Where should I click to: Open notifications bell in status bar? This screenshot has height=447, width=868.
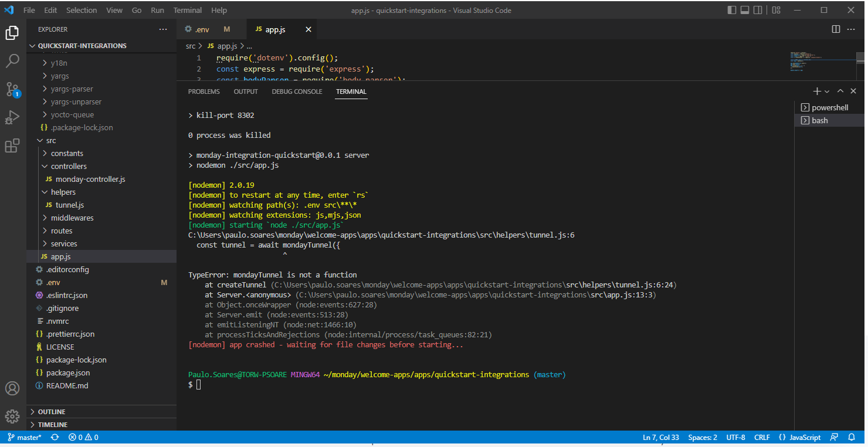tap(851, 437)
